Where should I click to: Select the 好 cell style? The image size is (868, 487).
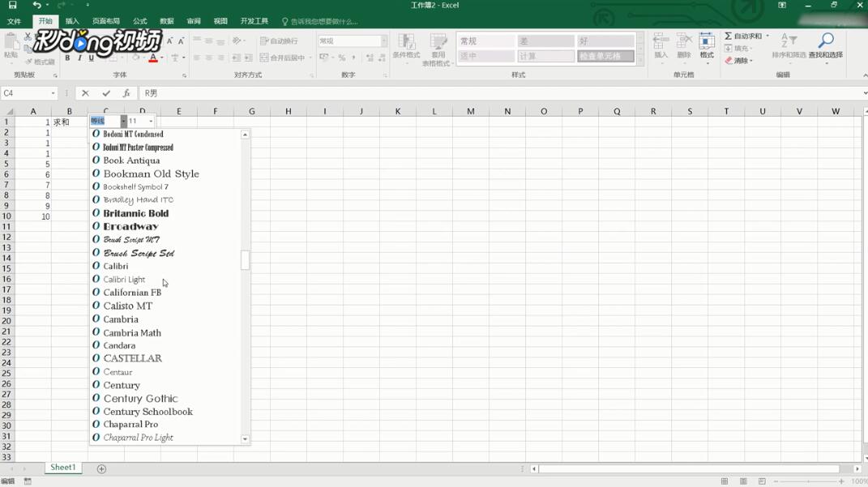click(x=605, y=41)
